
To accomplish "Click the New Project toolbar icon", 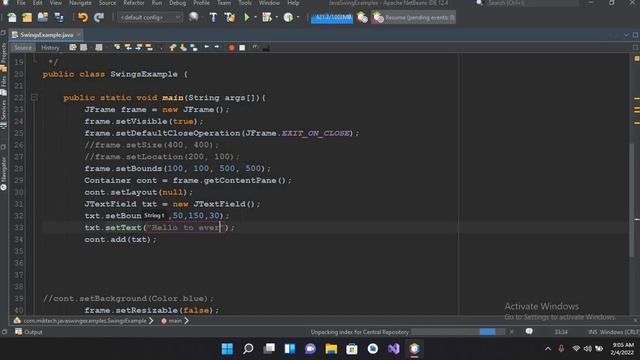I will [27, 18].
